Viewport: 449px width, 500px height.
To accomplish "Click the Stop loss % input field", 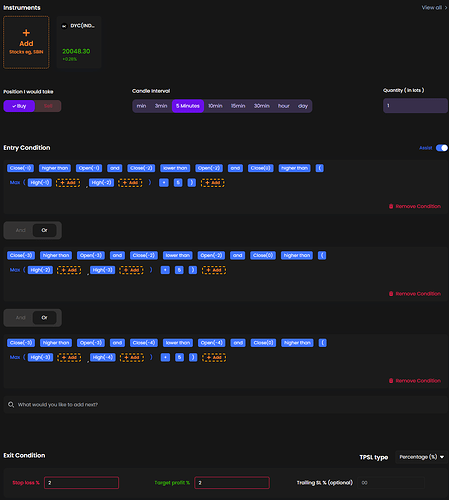I will [x=81, y=483].
